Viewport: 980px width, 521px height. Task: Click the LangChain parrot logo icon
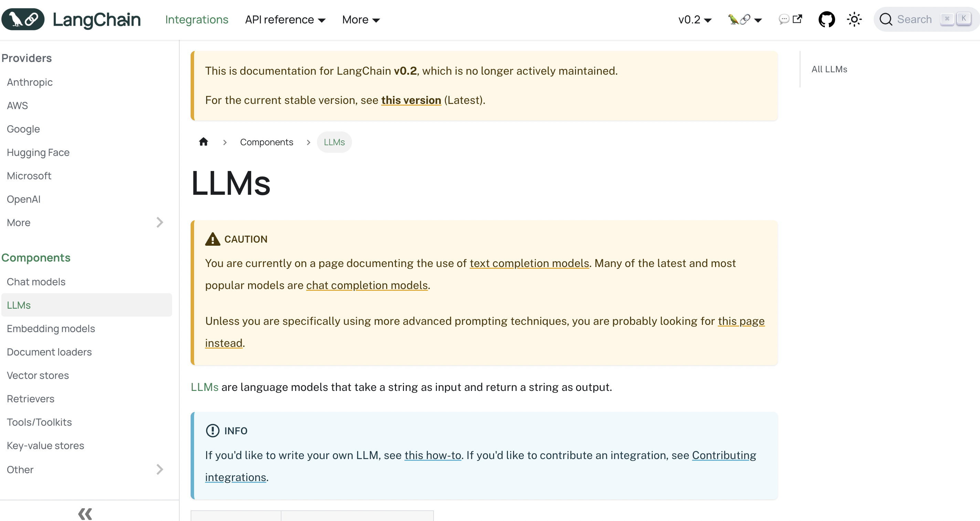click(23, 19)
